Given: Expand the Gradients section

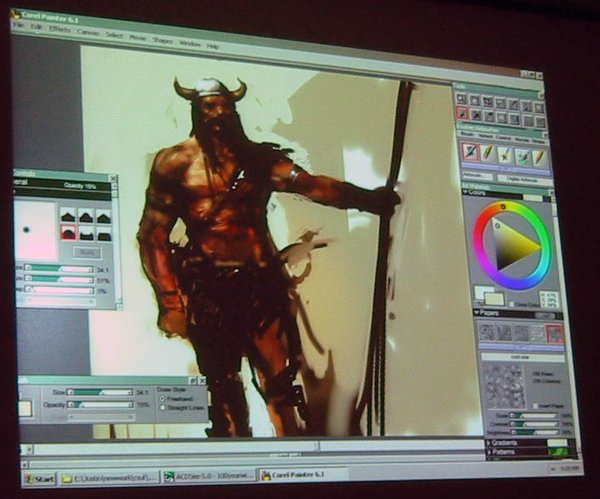Looking at the screenshot, I should click(489, 442).
